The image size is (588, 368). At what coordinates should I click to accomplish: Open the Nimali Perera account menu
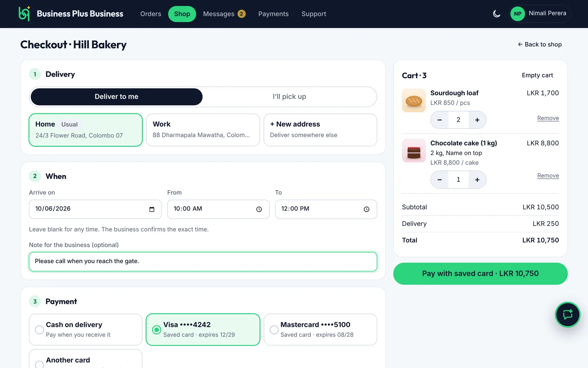coord(540,14)
